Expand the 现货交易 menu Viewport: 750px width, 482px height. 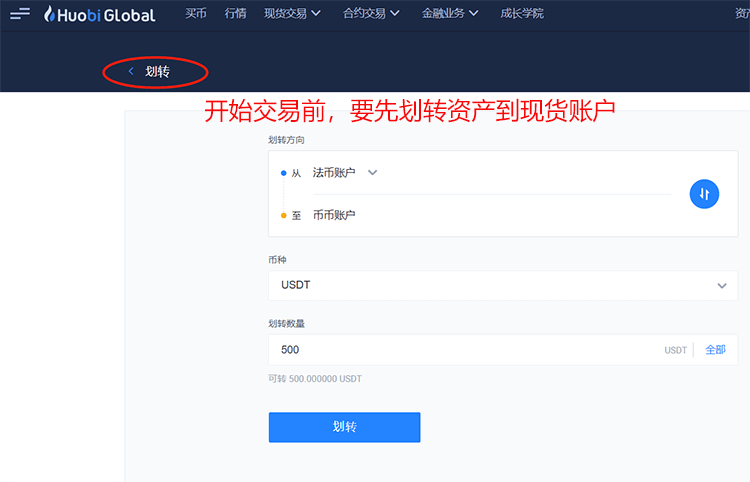(292, 13)
